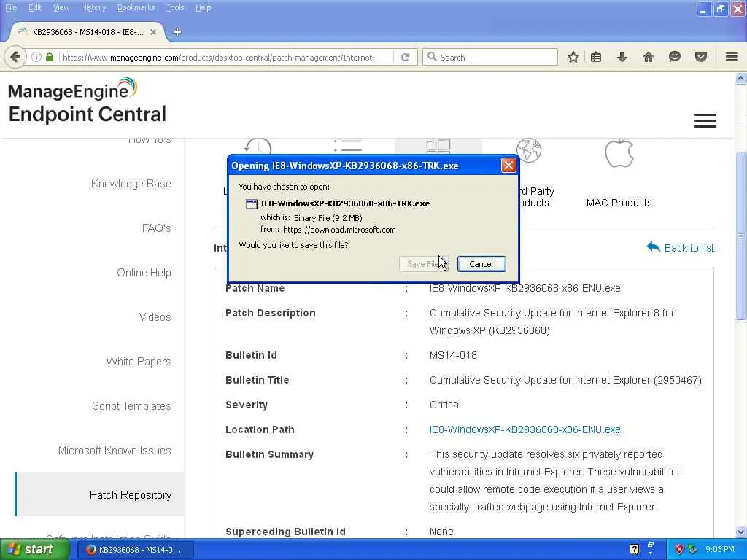This screenshot has width=747, height=560.
Task: Click the help icon in system tray
Action: pos(634,550)
